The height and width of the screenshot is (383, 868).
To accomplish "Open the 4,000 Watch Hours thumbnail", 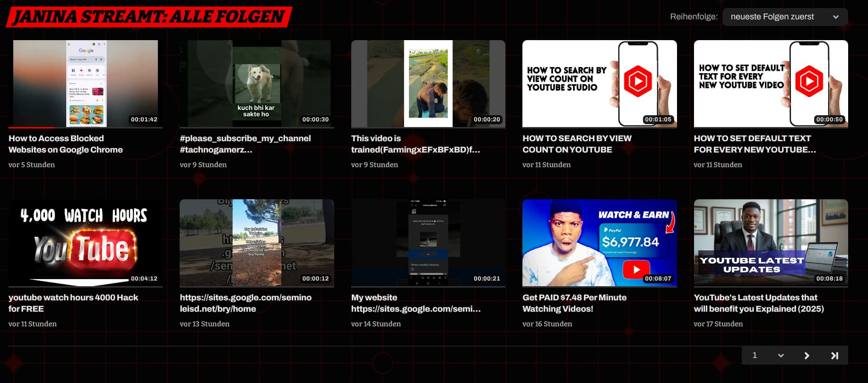I will (86, 243).
